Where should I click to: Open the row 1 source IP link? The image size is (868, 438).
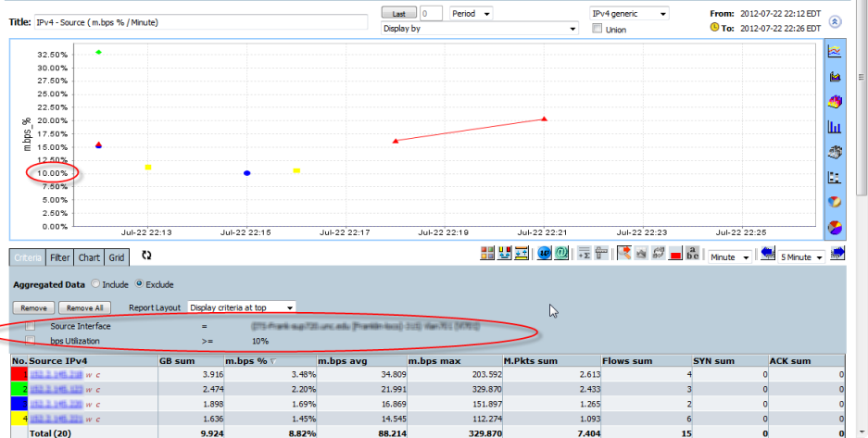click(x=56, y=374)
